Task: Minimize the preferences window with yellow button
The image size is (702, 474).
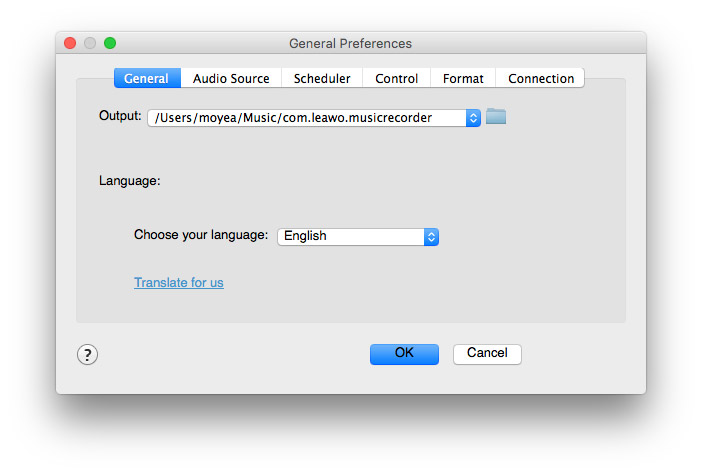Action: coord(90,43)
